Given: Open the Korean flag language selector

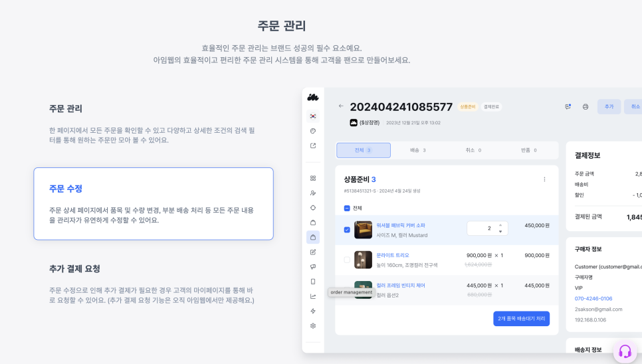Looking at the screenshot, I should (313, 116).
